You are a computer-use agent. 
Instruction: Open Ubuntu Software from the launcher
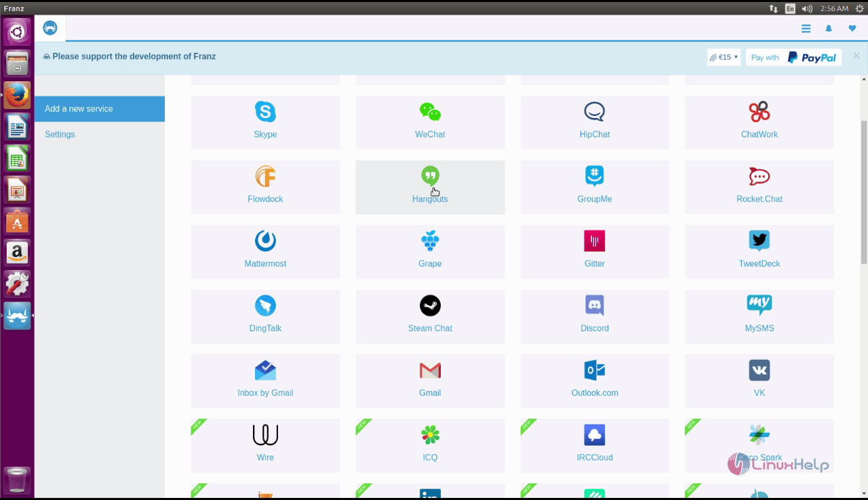pyautogui.click(x=17, y=221)
